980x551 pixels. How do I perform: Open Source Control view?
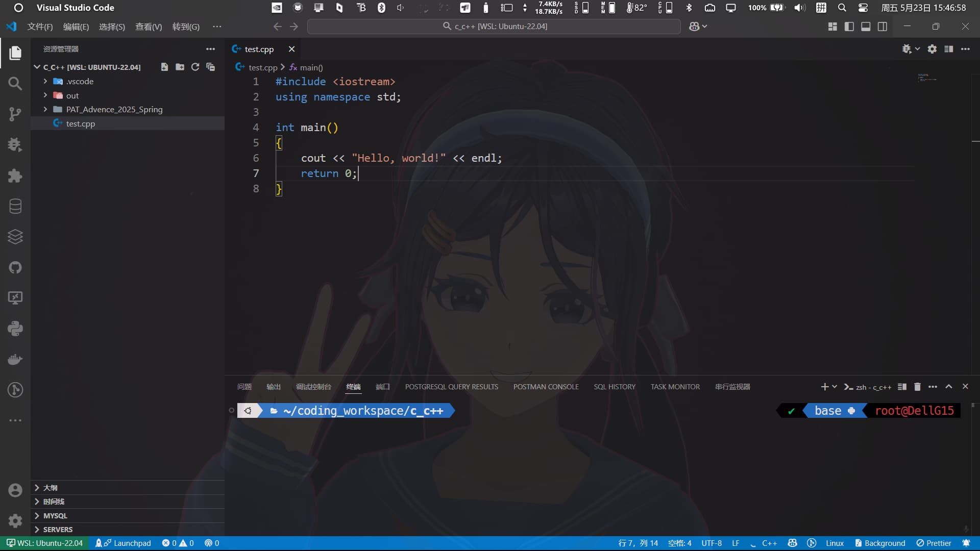click(x=15, y=114)
